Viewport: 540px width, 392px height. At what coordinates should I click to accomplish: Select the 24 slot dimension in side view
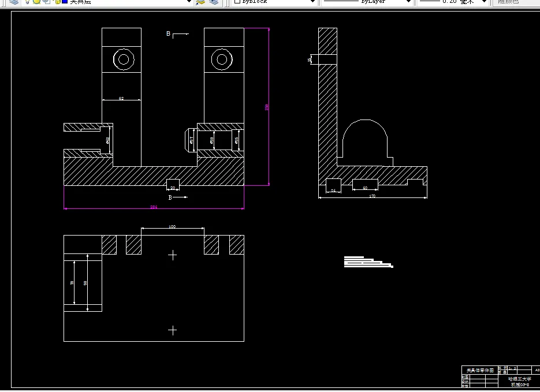pyautogui.click(x=333, y=191)
